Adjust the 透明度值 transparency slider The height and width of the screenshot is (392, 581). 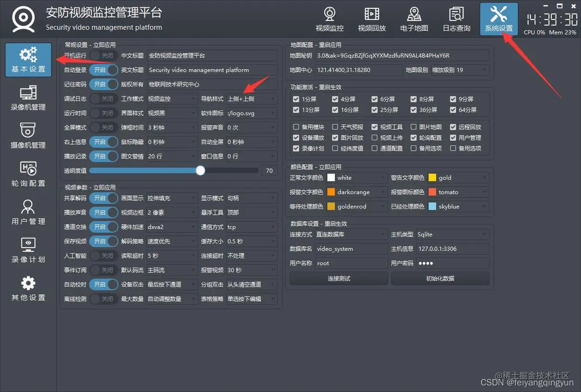tap(200, 170)
